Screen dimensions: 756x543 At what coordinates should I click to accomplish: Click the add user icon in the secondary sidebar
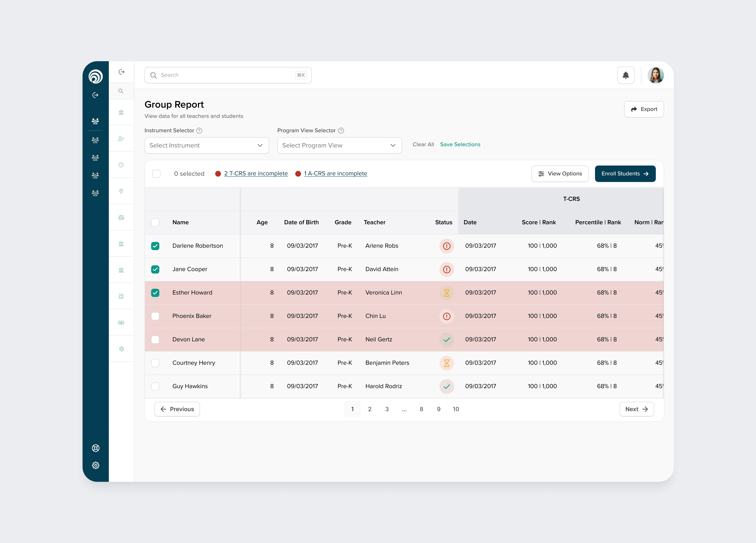click(x=121, y=139)
